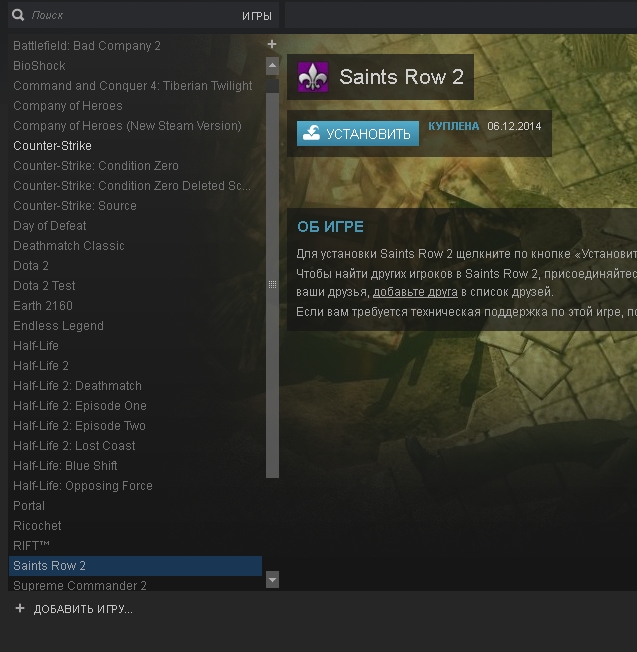The image size is (637, 652).
Task: Select Company of Heroes entry
Action: 135,106
